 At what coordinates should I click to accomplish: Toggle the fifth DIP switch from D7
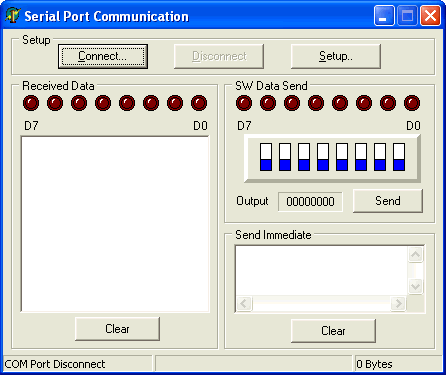point(342,157)
